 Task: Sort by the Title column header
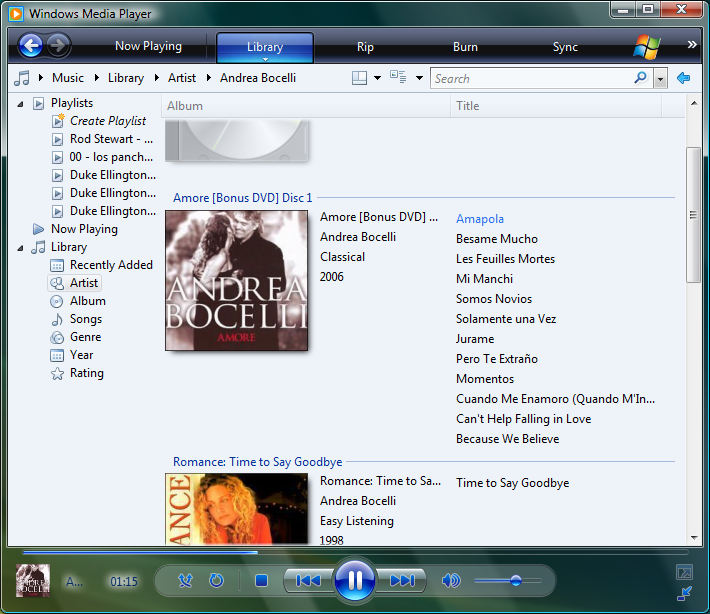(x=556, y=106)
